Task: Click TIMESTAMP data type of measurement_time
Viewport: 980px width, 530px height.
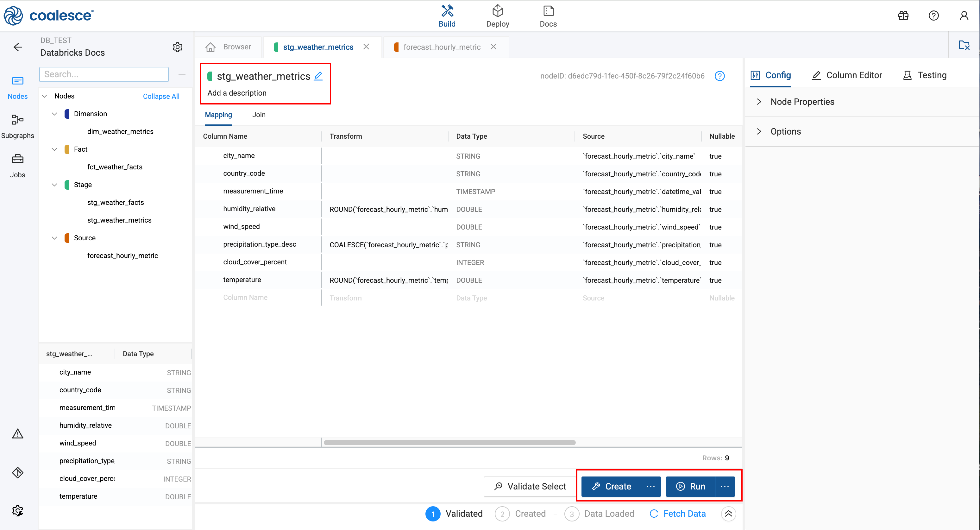Action: coord(475,192)
